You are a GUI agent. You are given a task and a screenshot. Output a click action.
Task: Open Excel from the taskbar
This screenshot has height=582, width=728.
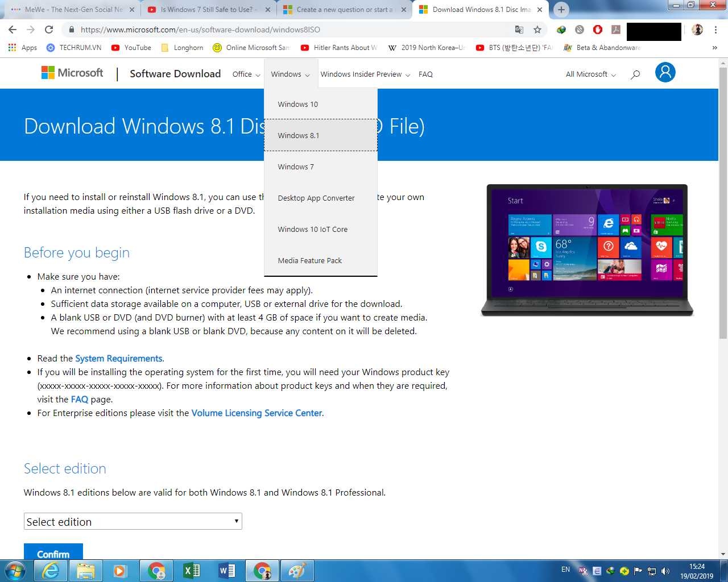pyautogui.click(x=192, y=571)
